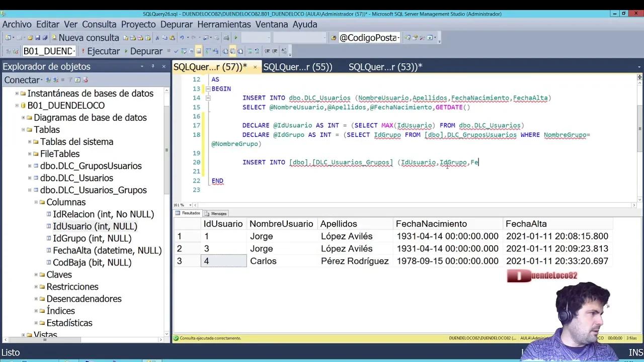This screenshot has height=362, width=644.
Task: Comment out selected lines icon
Action: [x=251, y=50]
